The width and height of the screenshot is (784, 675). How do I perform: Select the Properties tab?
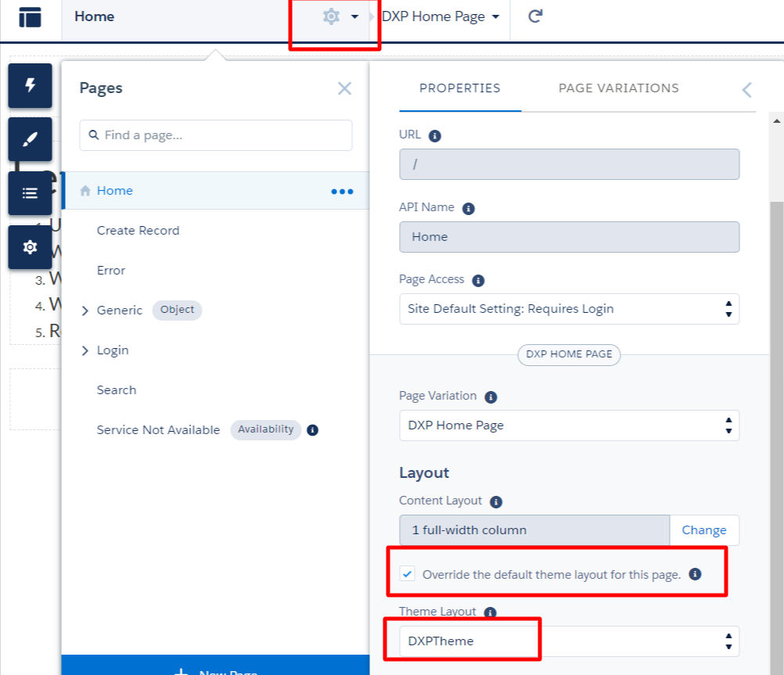pyautogui.click(x=459, y=88)
